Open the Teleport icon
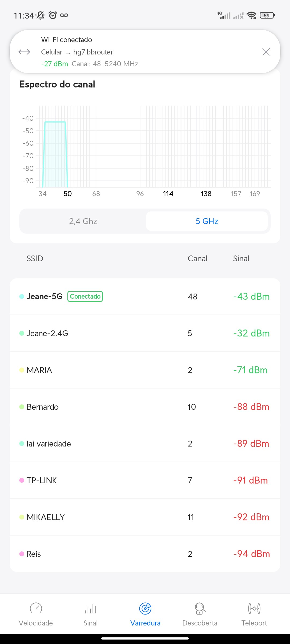Image resolution: width=290 pixels, height=644 pixels. [x=254, y=609]
